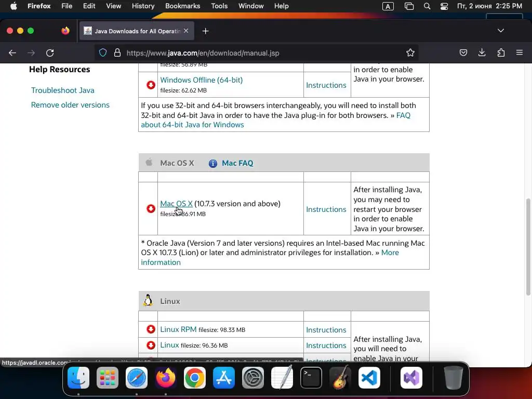Reload the current page
This screenshot has width=532, height=399.
(x=50, y=53)
